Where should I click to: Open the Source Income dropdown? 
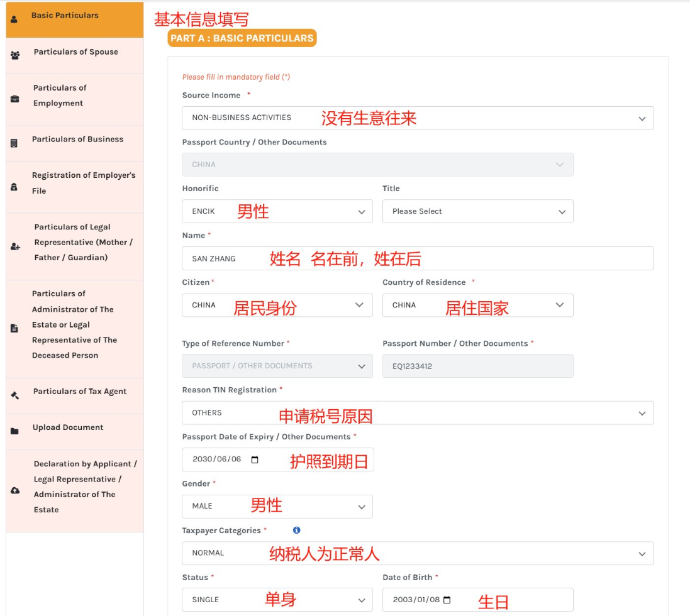tap(418, 118)
